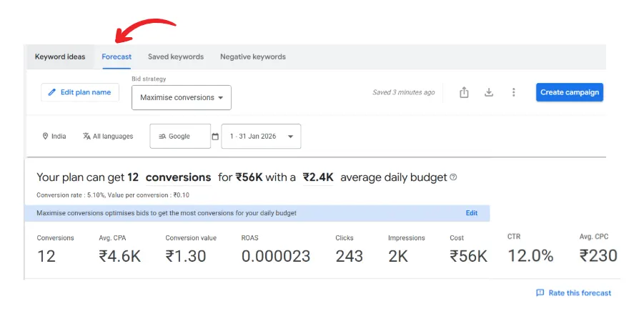Open the Google search network selector

179,137
